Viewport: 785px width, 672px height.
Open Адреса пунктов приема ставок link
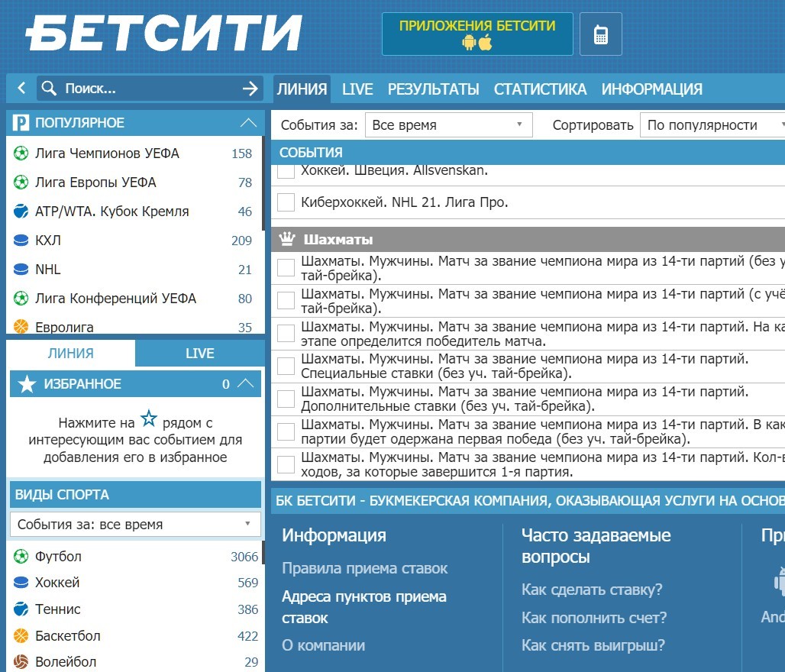(364, 607)
